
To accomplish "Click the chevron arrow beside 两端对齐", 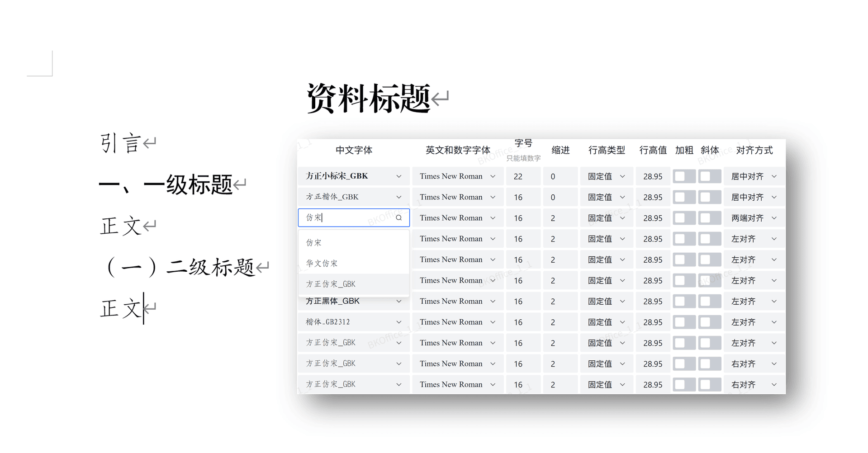I will [774, 218].
